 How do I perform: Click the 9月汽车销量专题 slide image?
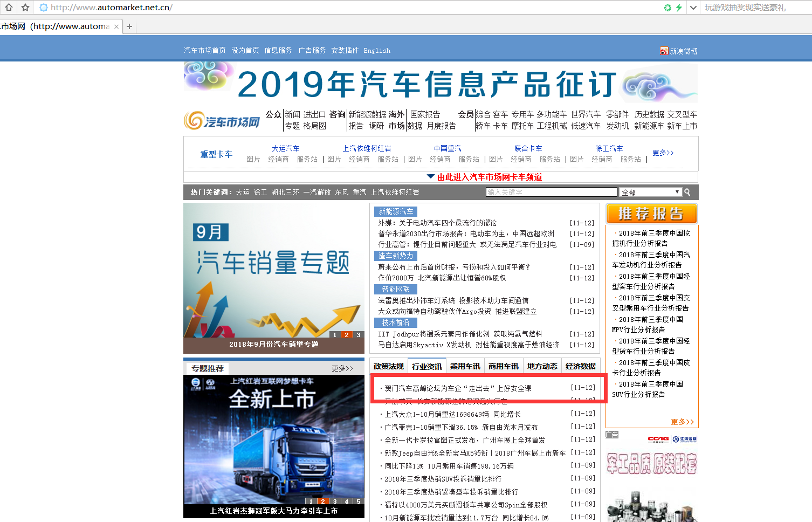pyautogui.click(x=274, y=271)
